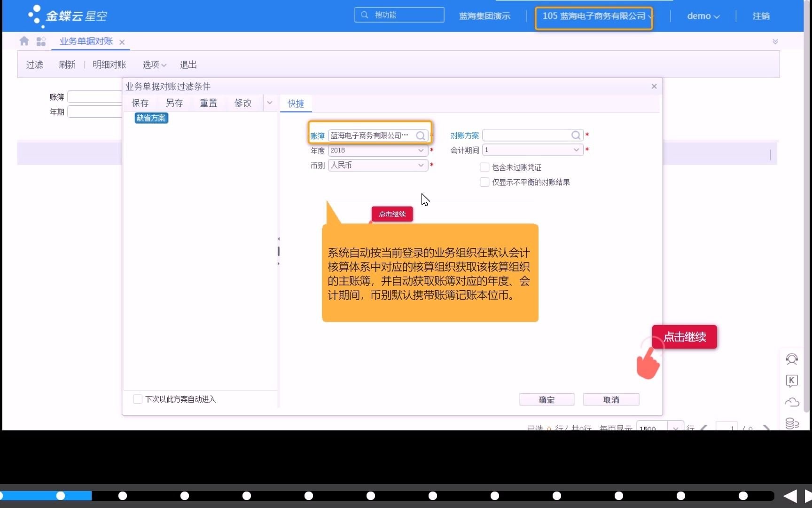Open the K chat icon in sidebar
Viewport: 812px width, 508px height.
click(792, 381)
